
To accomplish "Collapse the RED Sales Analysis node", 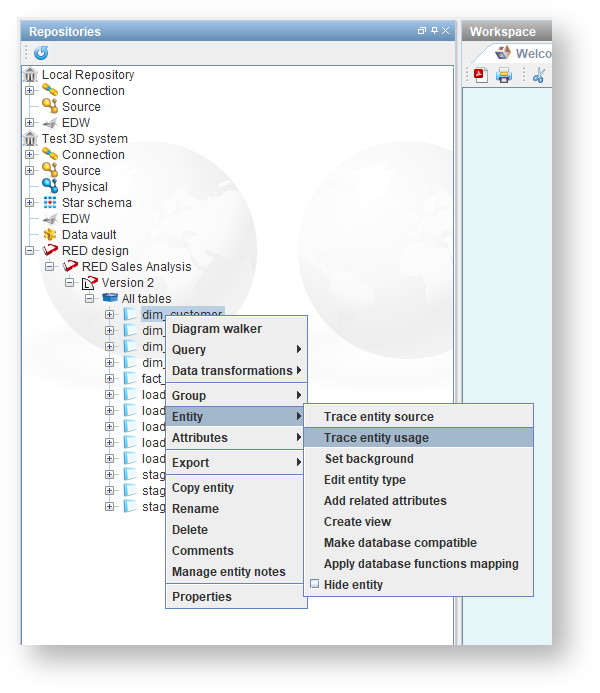I will point(49,267).
